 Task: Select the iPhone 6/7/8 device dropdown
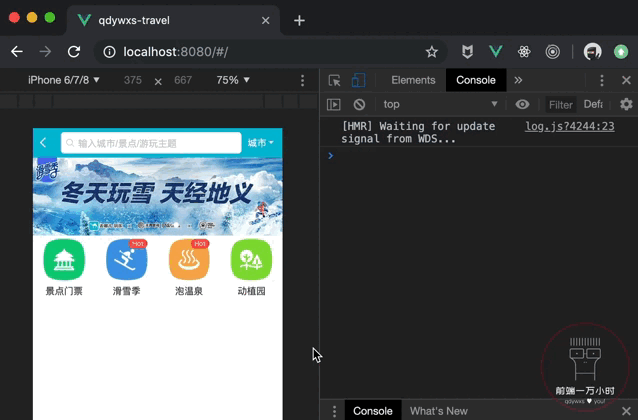[63, 80]
